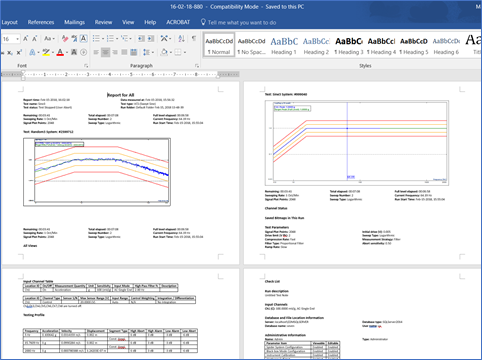
Task: Click the Line and Paragraph Spacing icon
Action: (x=146, y=52)
